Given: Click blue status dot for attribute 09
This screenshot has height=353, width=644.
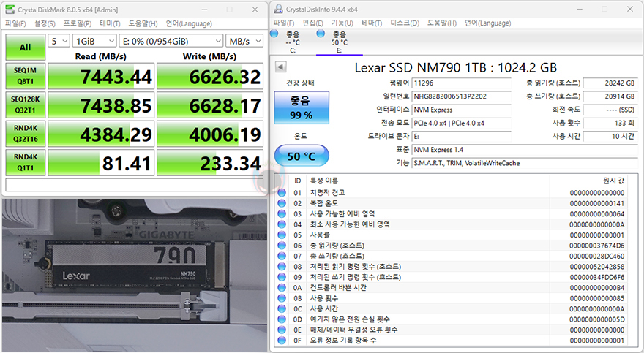Looking at the screenshot, I should click(282, 277).
